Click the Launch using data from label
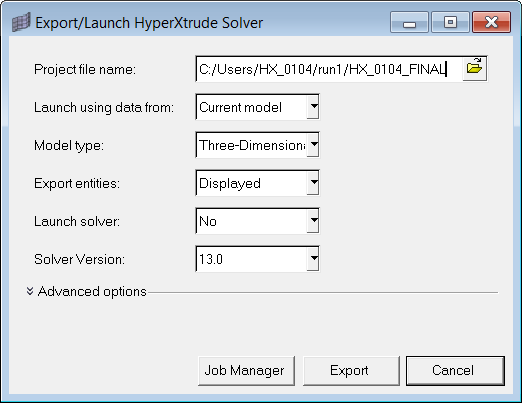Screen dimensions: 522x403 pyautogui.click(x=104, y=107)
